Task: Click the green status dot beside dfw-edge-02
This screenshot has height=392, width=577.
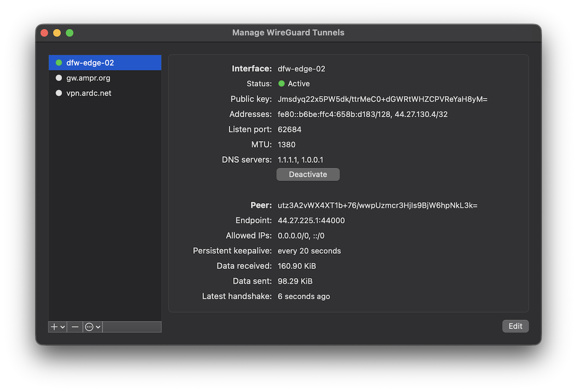Action: [59, 62]
